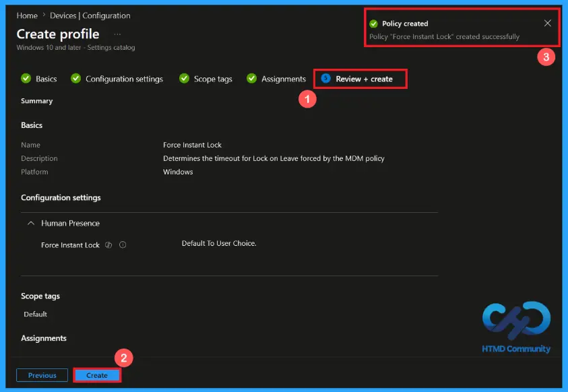Click the 'Force Instant Lock' setting label
This screenshot has width=568, height=392.
[x=70, y=245]
